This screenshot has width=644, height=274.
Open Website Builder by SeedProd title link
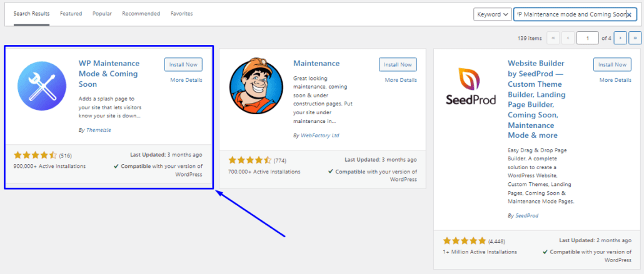point(536,99)
